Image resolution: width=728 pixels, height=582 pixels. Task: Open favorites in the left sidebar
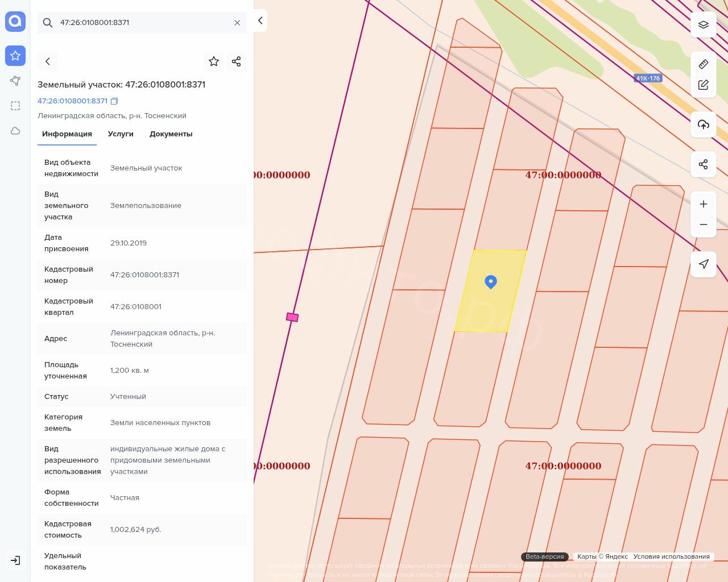tap(15, 56)
